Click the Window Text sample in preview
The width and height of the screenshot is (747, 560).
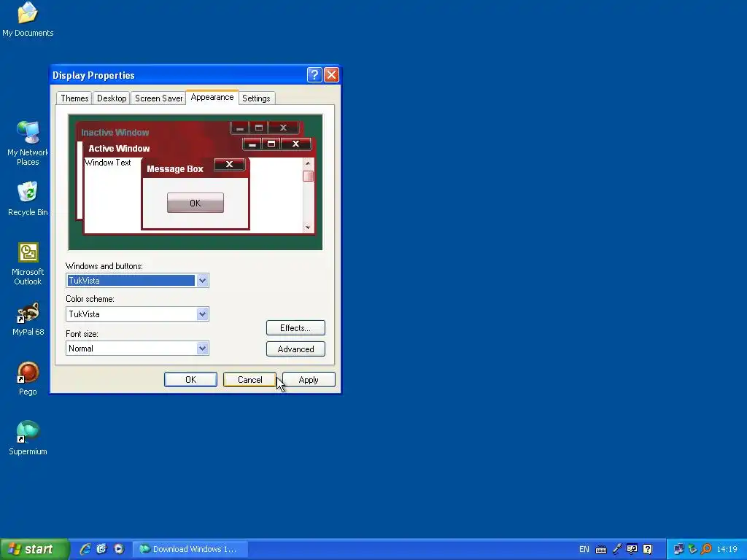108,163
